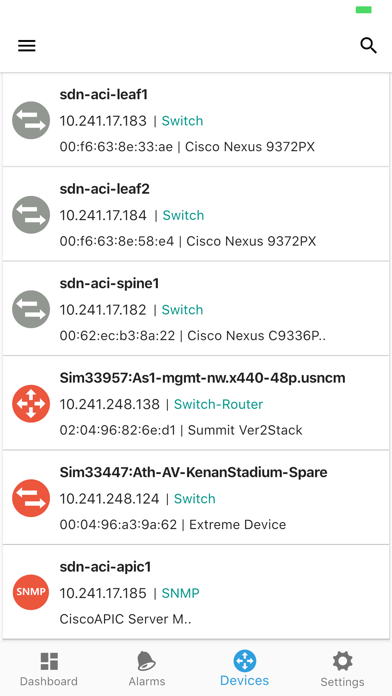The image size is (392, 696).
Task: Click IP address 10.241.17.184
Action: coord(103,215)
